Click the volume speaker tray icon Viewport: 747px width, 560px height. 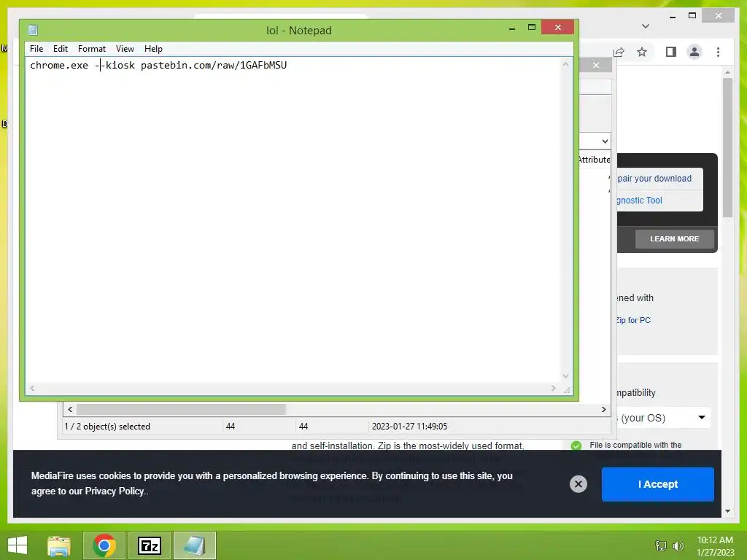(x=678, y=546)
